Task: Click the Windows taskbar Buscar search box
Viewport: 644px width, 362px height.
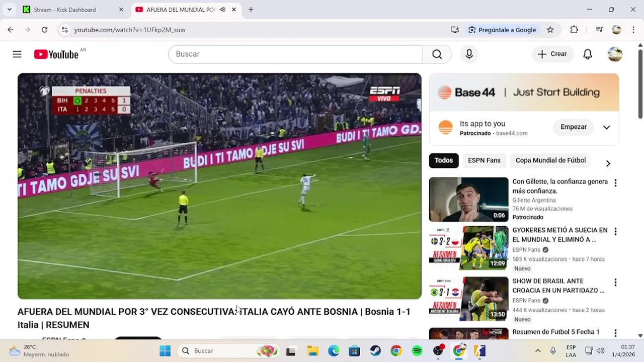Action: point(229,351)
